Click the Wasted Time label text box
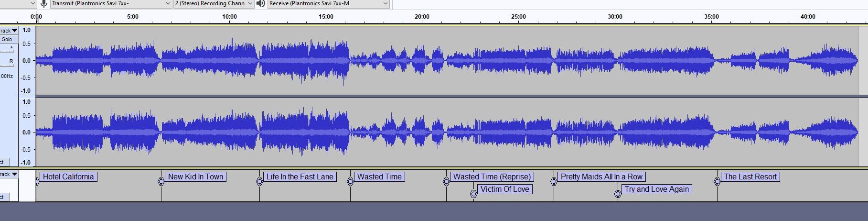 click(x=379, y=177)
